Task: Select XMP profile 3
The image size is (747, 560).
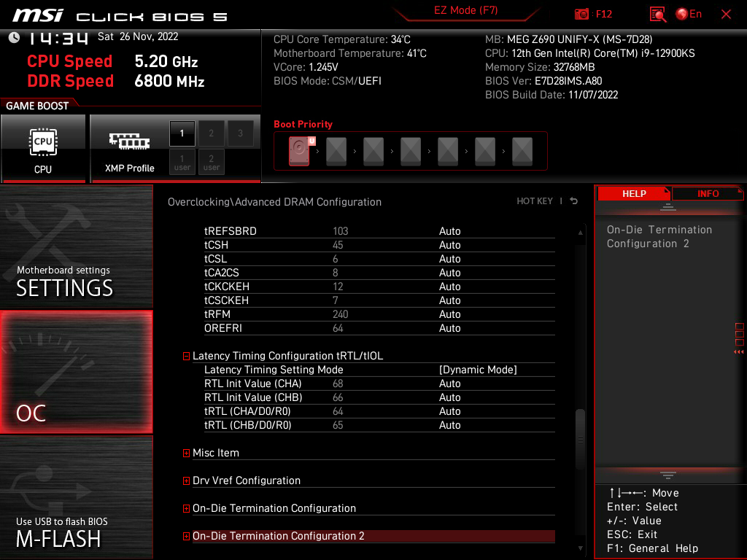Action: (x=240, y=133)
